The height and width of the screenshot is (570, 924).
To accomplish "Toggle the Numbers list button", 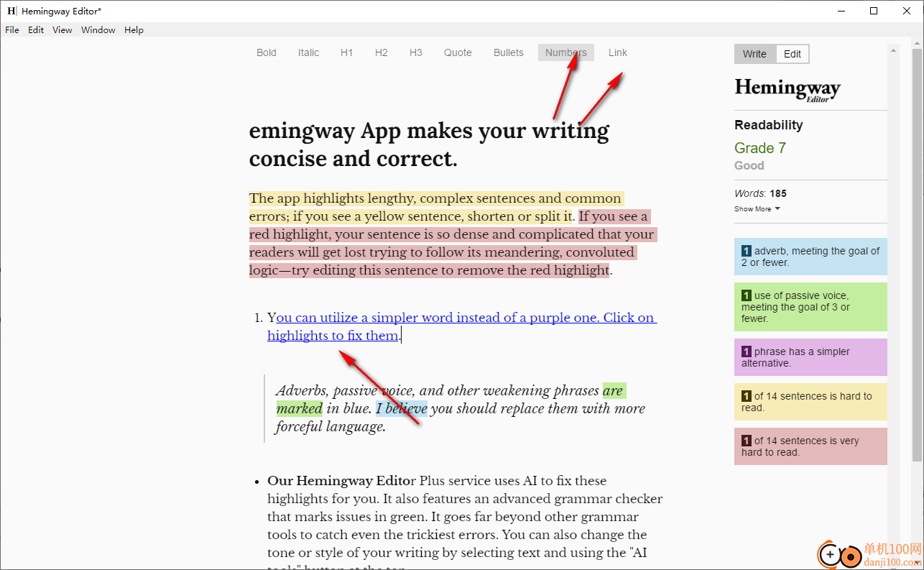I will click(566, 52).
